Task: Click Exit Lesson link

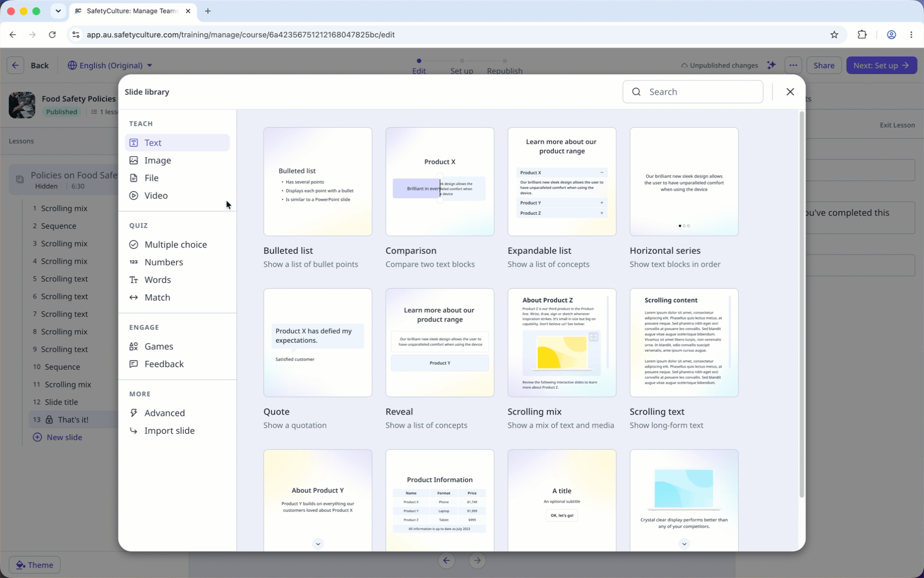Action: 897,125
